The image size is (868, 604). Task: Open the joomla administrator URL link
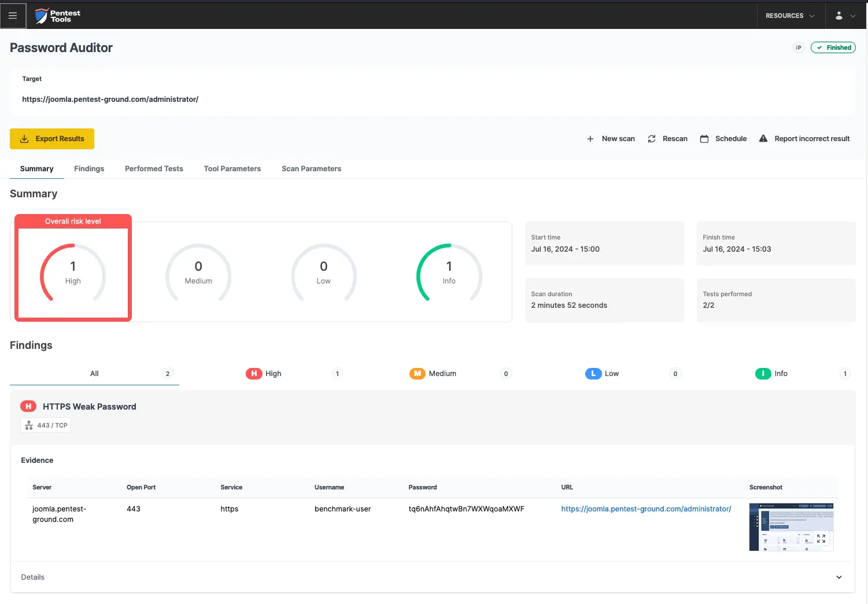click(x=646, y=509)
